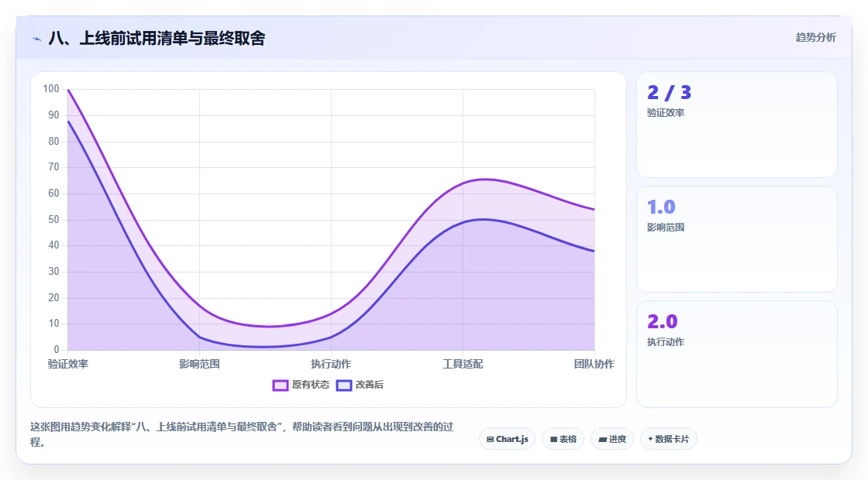Select the 数据卡片 tag
868x480 pixels.
pyautogui.click(x=668, y=439)
